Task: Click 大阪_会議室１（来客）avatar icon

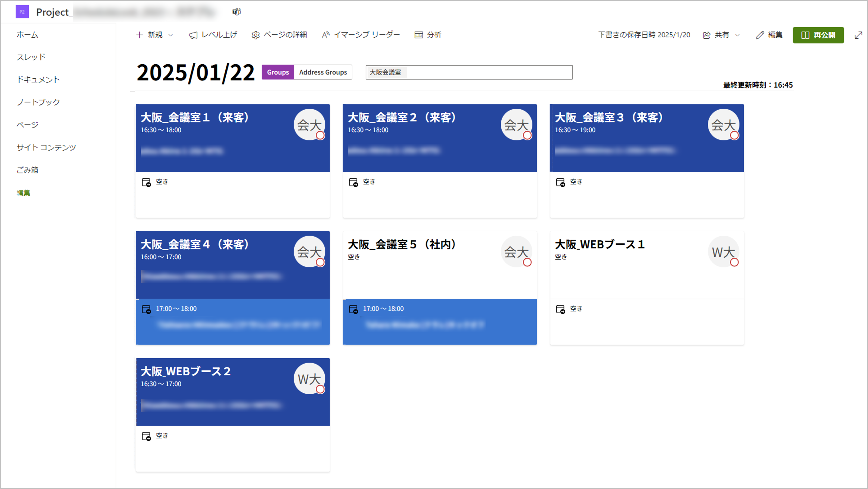Action: pos(309,124)
